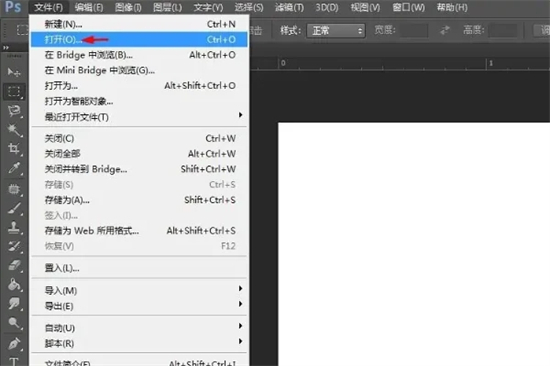Swap width and height arrows icon
The height and width of the screenshot is (366, 550).
coord(445,31)
